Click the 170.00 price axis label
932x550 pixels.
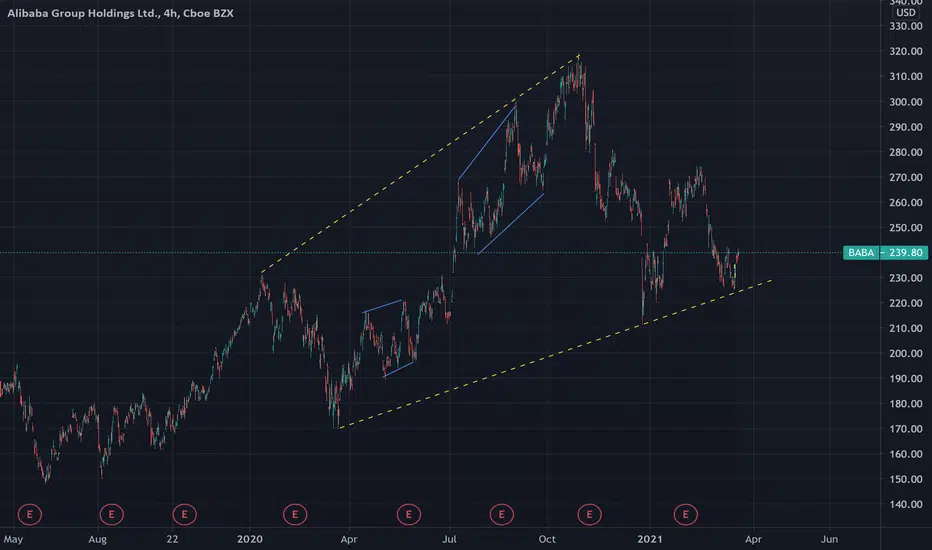[x=906, y=429]
